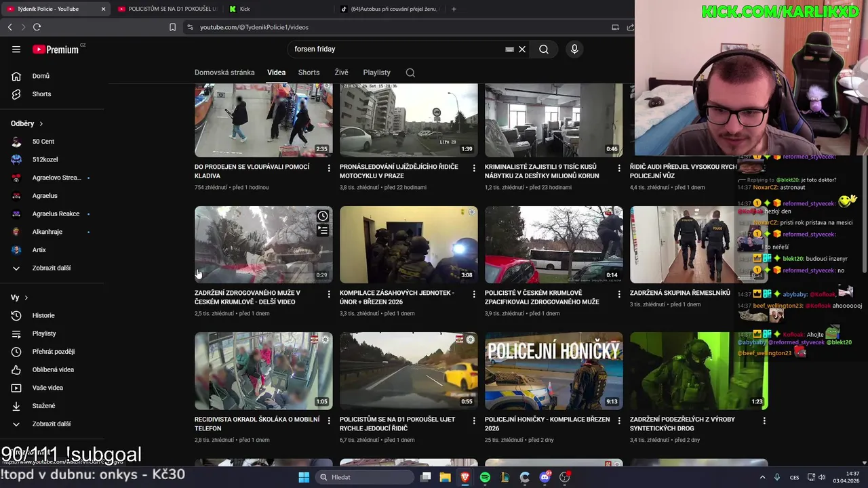The width and height of the screenshot is (868, 488).
Task: Open Přehrát později in the sidebar
Action: pyautogui.click(x=54, y=352)
